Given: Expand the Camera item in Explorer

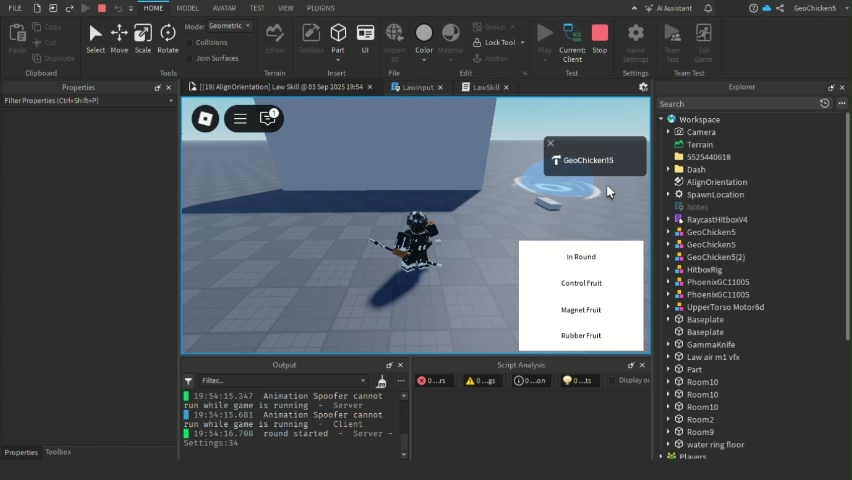Looking at the screenshot, I should coord(668,132).
